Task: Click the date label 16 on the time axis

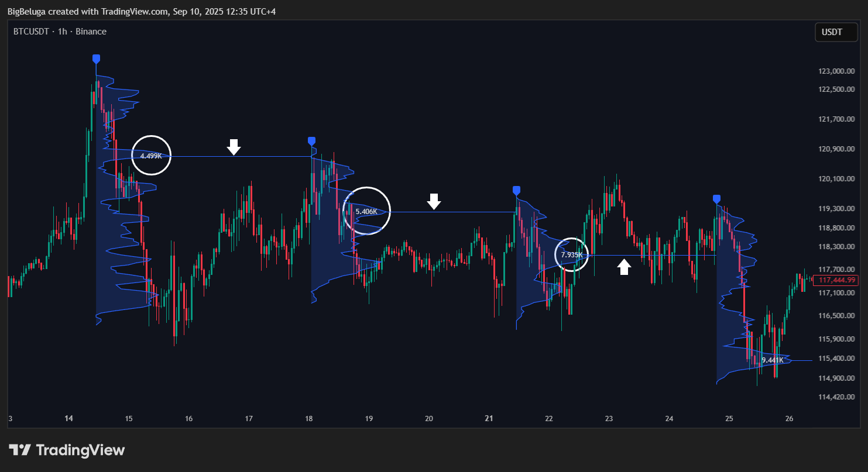Action: (188, 419)
